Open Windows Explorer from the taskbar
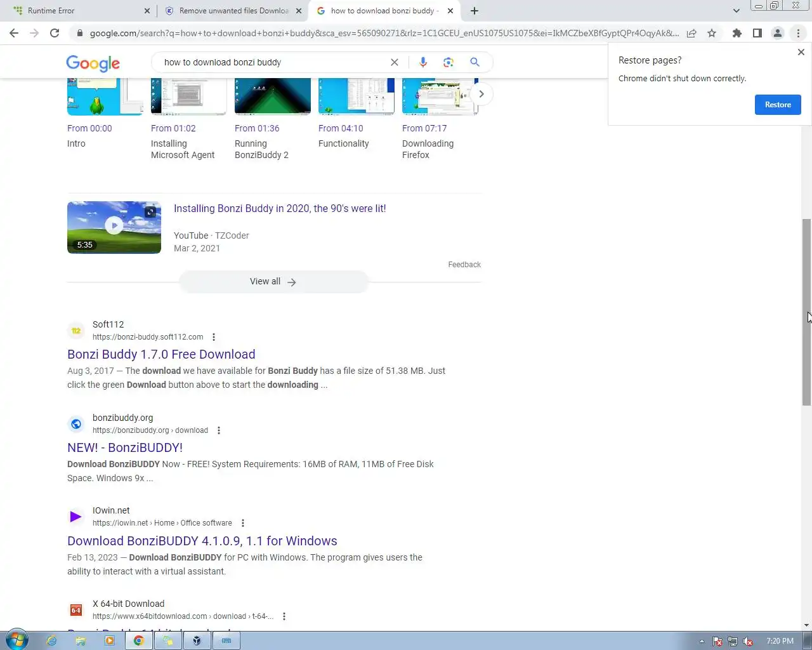 (81, 640)
